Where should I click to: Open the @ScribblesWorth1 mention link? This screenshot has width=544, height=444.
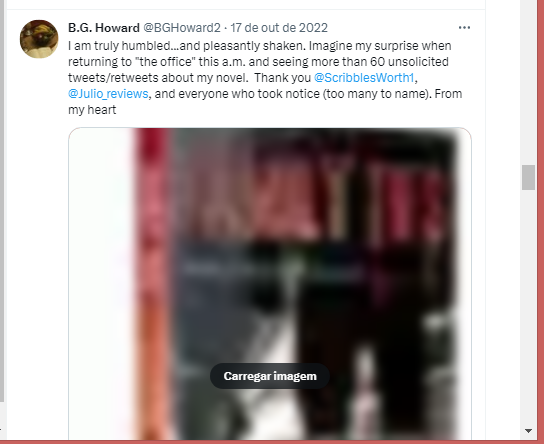[x=364, y=78]
